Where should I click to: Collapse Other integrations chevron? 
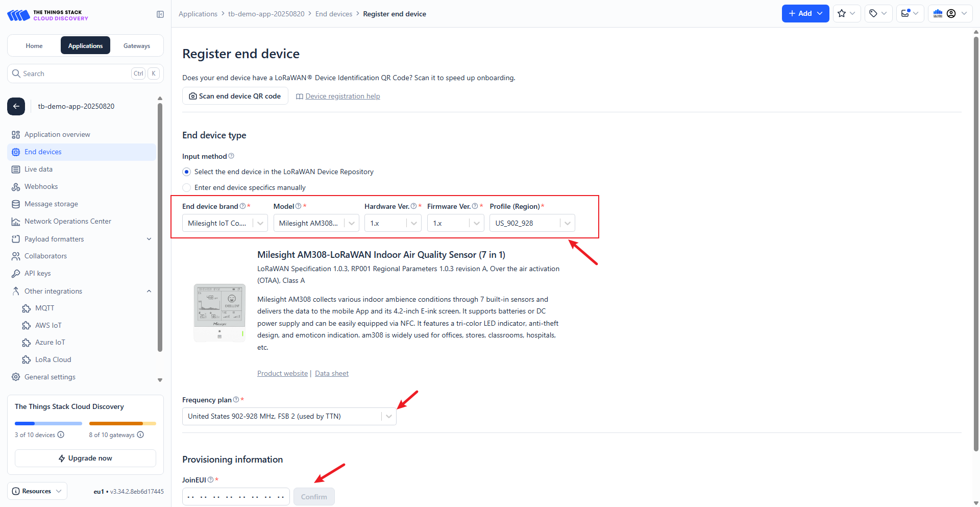[x=149, y=291]
